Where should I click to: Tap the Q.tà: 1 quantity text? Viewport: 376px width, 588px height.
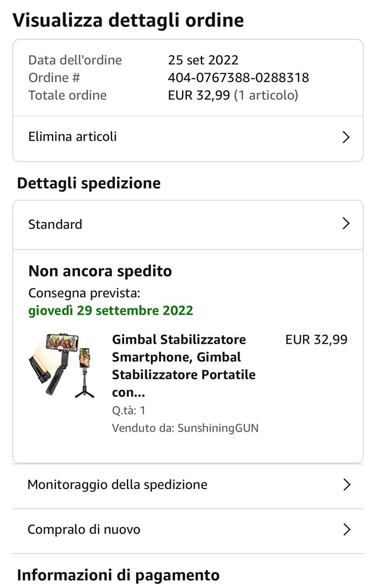click(129, 410)
